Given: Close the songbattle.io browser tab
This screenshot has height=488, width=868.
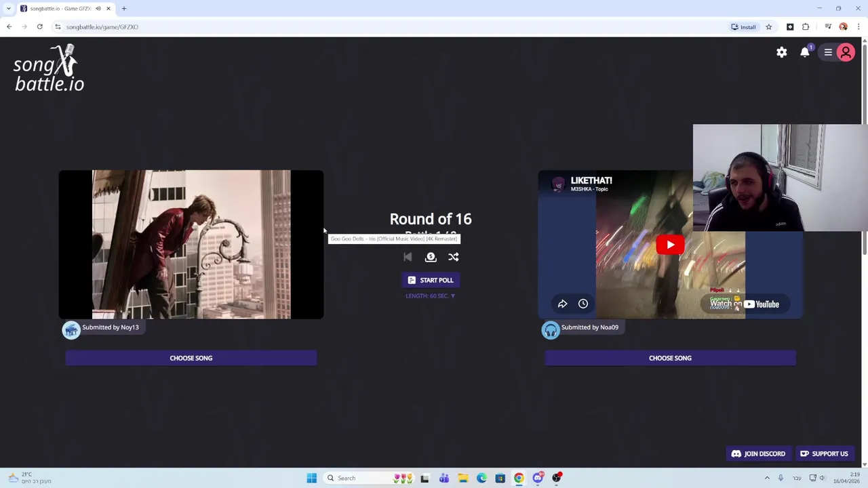Looking at the screenshot, I should pyautogui.click(x=108, y=9).
